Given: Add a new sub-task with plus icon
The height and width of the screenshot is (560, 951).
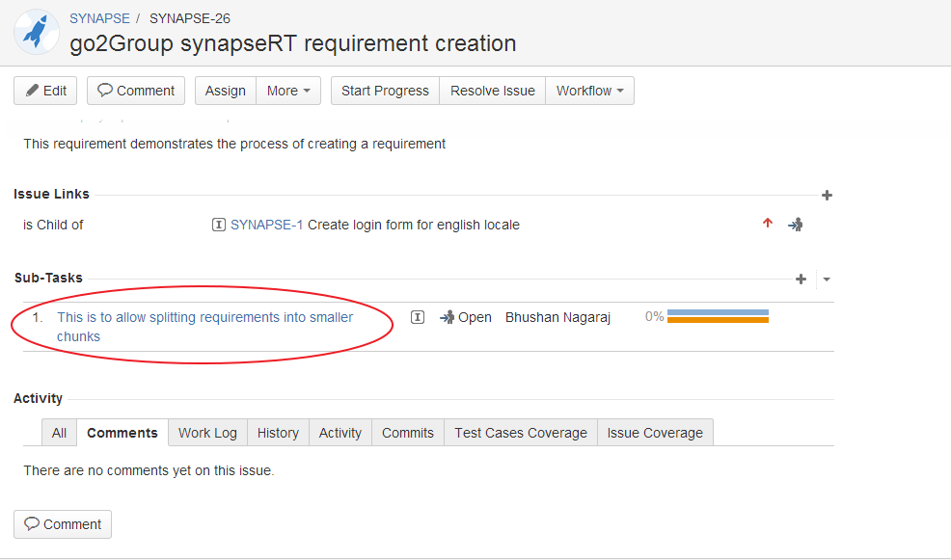Looking at the screenshot, I should (x=801, y=279).
